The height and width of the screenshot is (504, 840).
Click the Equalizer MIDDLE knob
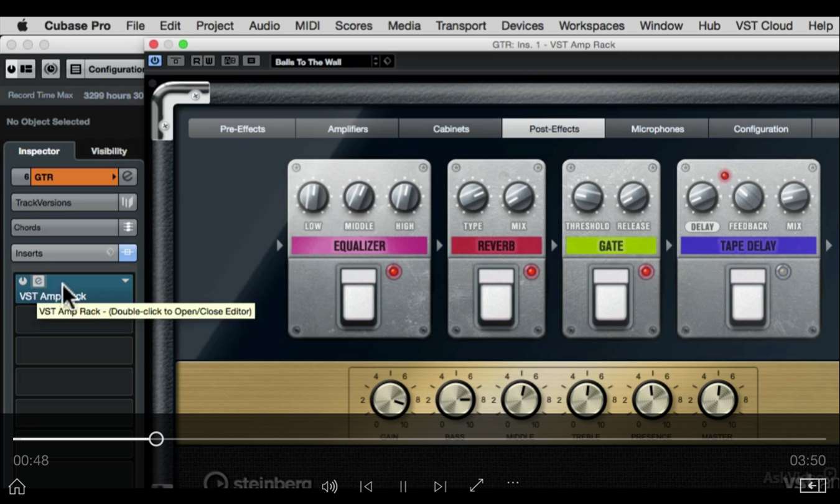tap(359, 198)
